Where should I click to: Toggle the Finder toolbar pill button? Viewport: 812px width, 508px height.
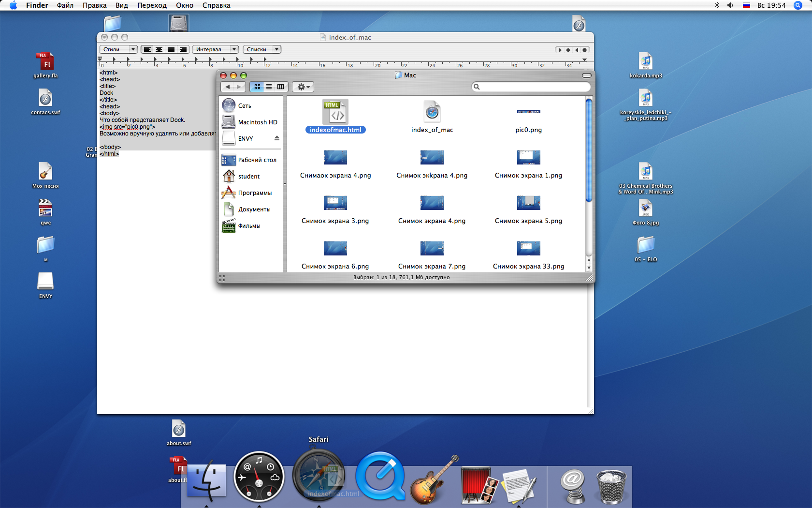coord(587,75)
